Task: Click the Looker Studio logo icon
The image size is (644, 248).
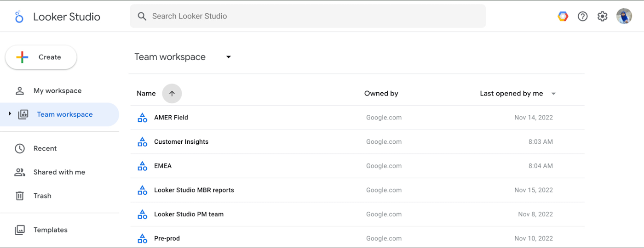Action: coord(19,17)
